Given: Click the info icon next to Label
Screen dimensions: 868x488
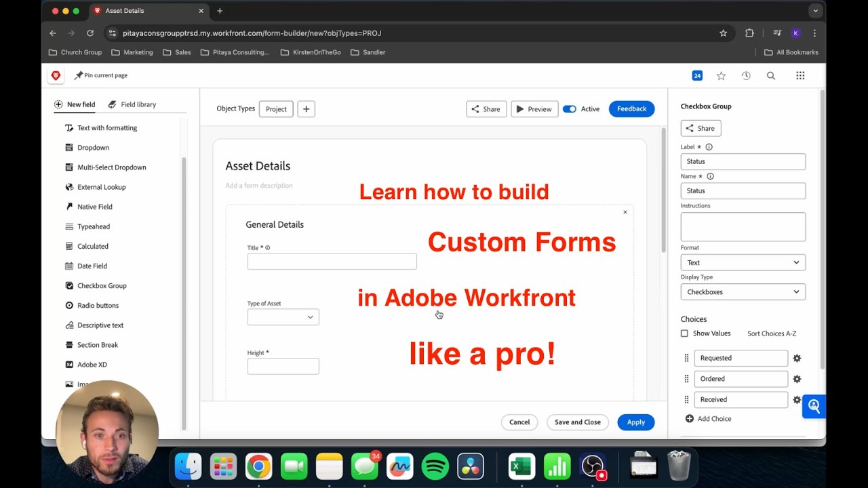Looking at the screenshot, I should 709,146.
